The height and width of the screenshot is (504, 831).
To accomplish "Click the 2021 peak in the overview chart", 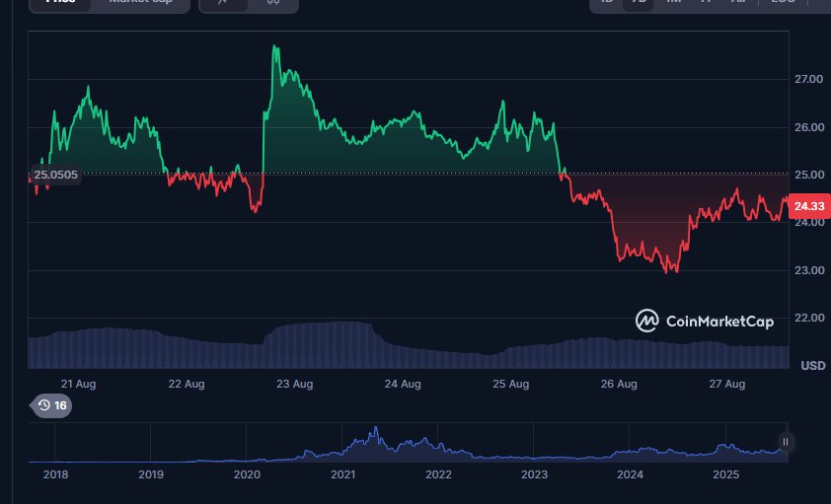I will pyautogui.click(x=374, y=431).
